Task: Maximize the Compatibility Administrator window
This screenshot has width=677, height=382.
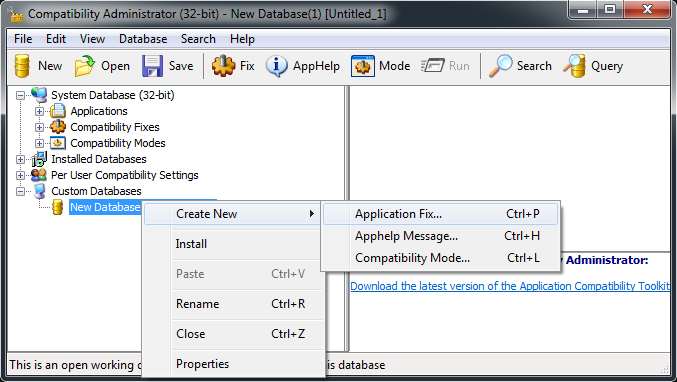Action: tap(610, 9)
